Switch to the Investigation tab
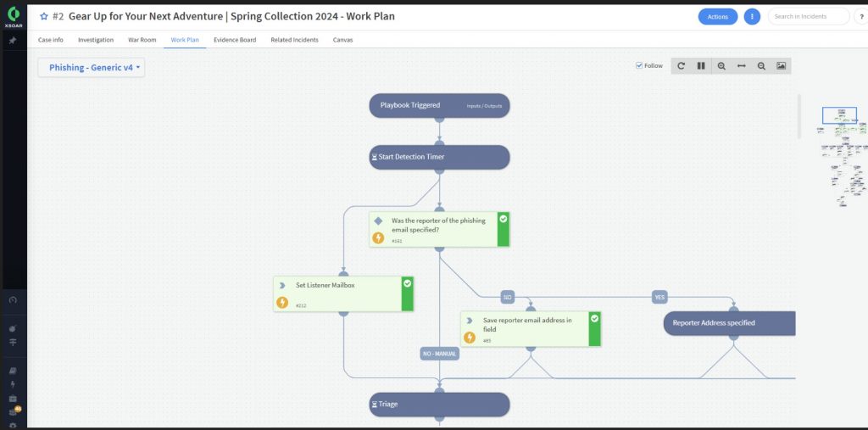Screen dimensions: 868x430 [96, 40]
